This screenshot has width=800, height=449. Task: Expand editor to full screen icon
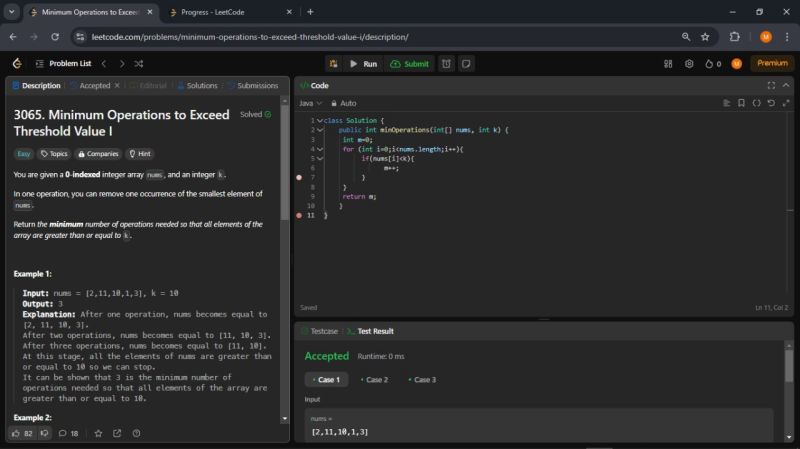click(x=786, y=103)
